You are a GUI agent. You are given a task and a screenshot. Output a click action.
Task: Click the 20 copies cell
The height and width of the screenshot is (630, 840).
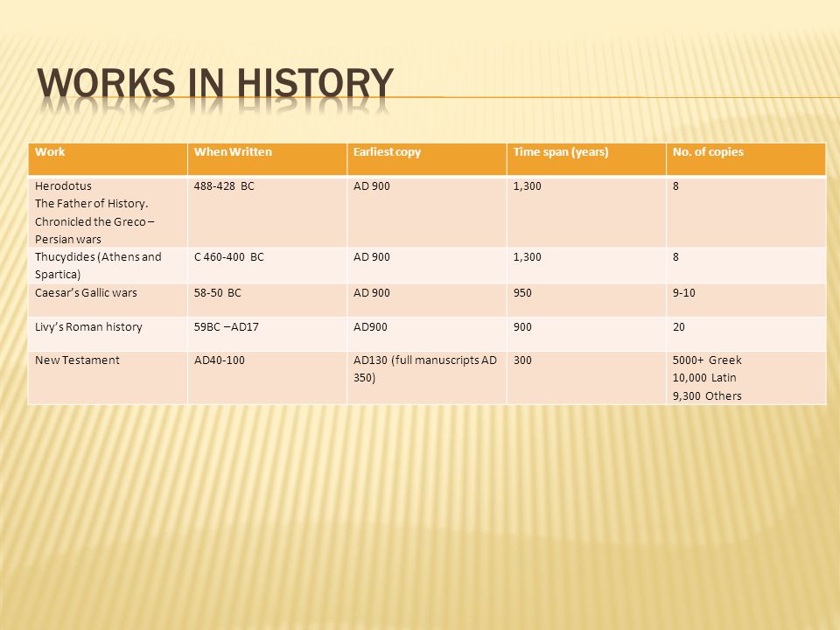click(x=746, y=334)
